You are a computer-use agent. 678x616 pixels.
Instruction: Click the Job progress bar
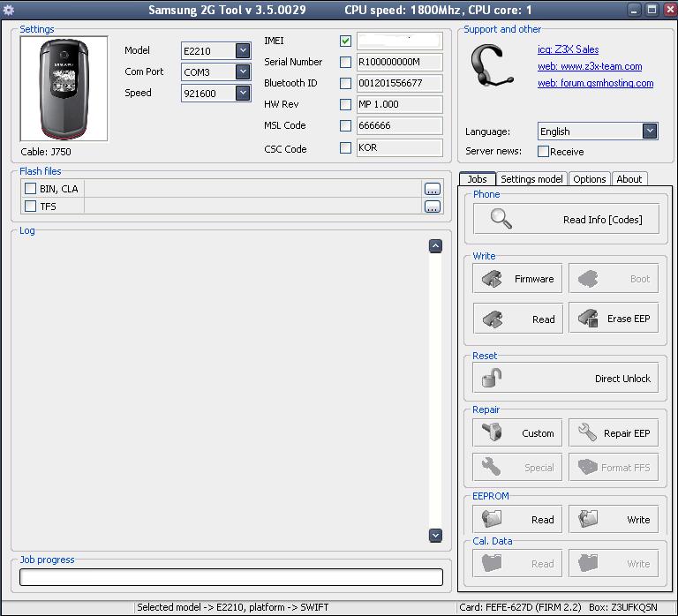(231, 577)
